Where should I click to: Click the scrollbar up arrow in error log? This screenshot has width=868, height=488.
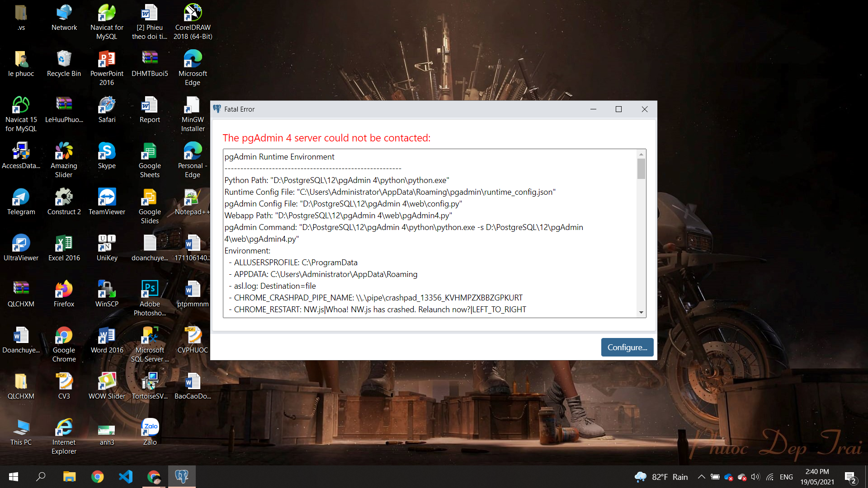pos(641,154)
